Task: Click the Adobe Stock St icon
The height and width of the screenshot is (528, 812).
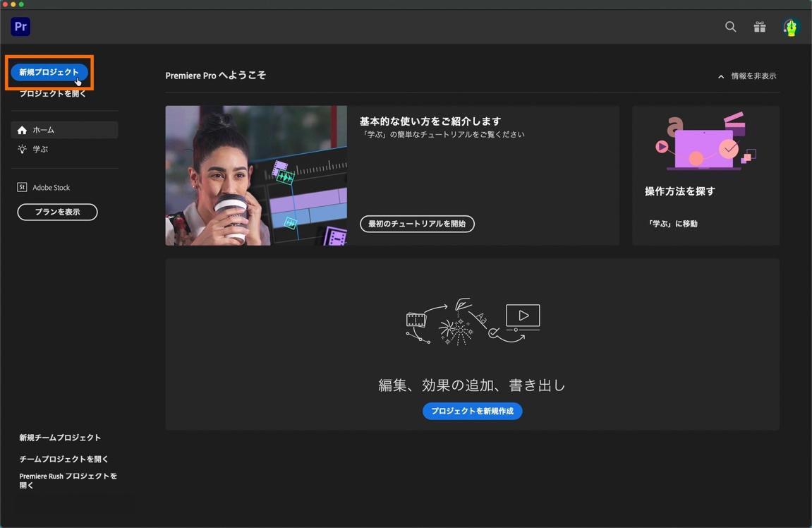Action: pyautogui.click(x=22, y=187)
